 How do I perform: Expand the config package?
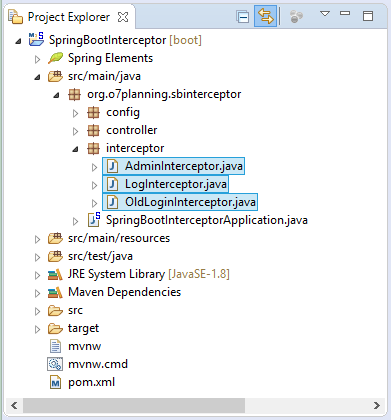(76, 113)
